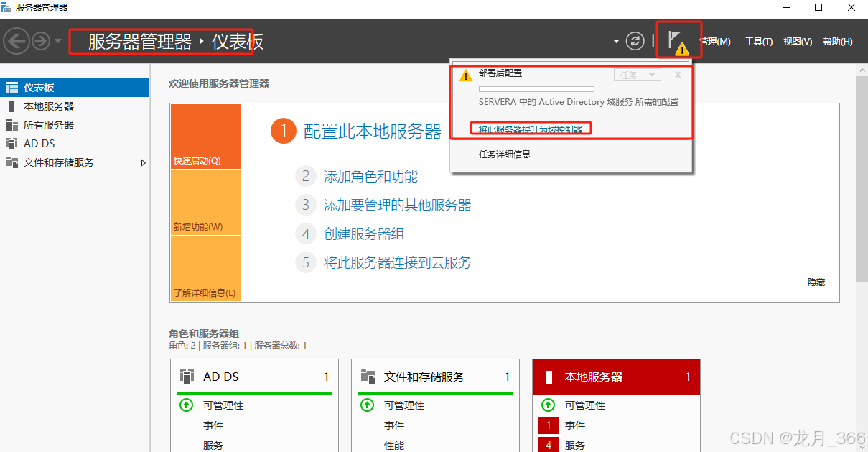Click the 仪表板 sidebar icon
The height and width of the screenshot is (452, 868).
[x=11, y=88]
